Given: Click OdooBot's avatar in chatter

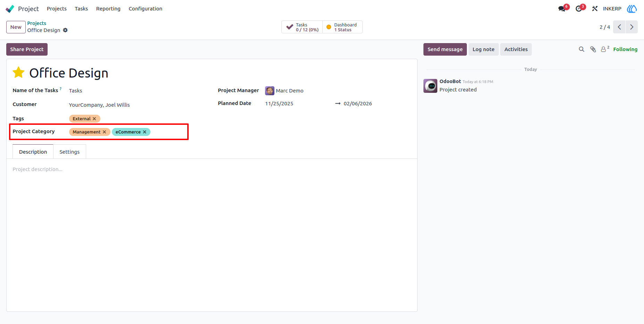Looking at the screenshot, I should 430,86.
